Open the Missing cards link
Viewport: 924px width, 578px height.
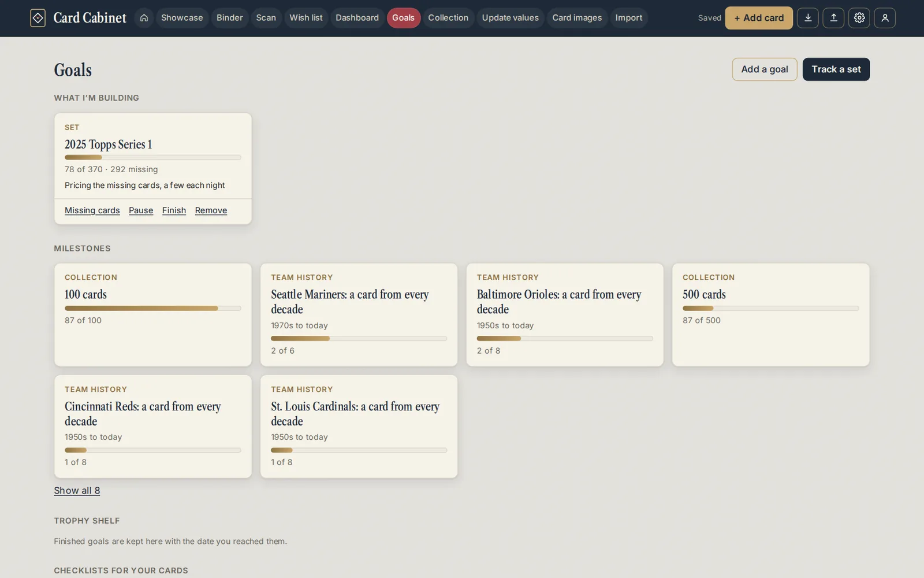point(92,210)
